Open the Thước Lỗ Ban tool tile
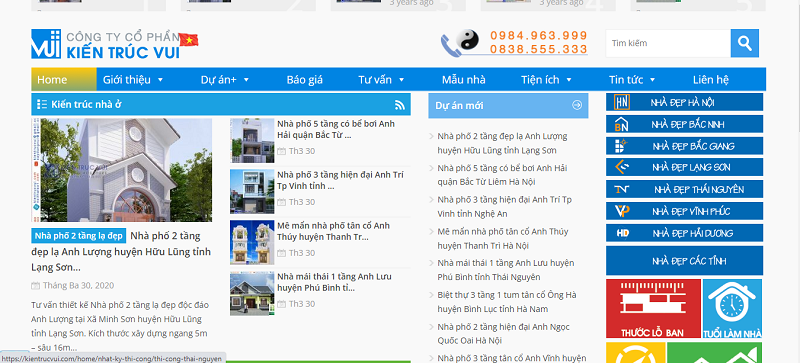Image resolution: width=800 pixels, height=363 pixels. (653, 308)
